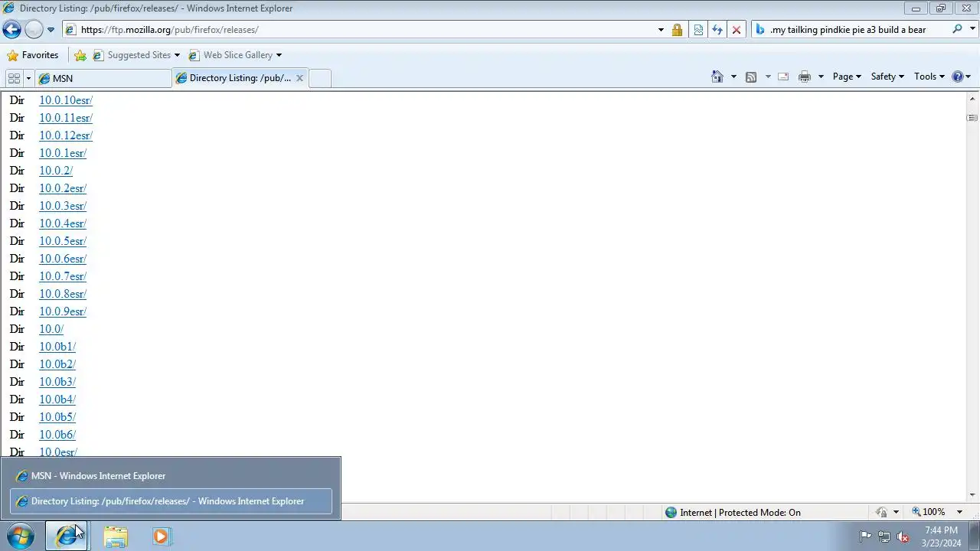Open the recent pages dropdown arrow

(51, 30)
